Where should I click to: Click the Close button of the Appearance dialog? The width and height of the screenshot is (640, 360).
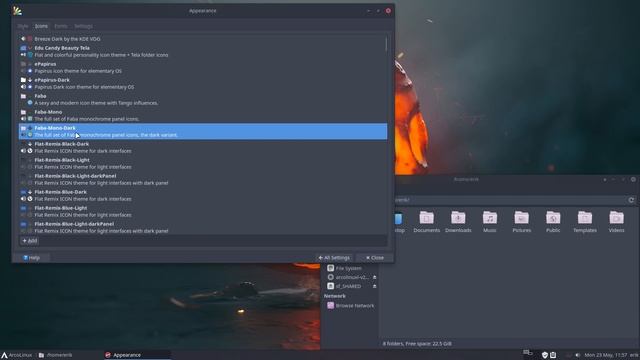pyautogui.click(x=375, y=258)
